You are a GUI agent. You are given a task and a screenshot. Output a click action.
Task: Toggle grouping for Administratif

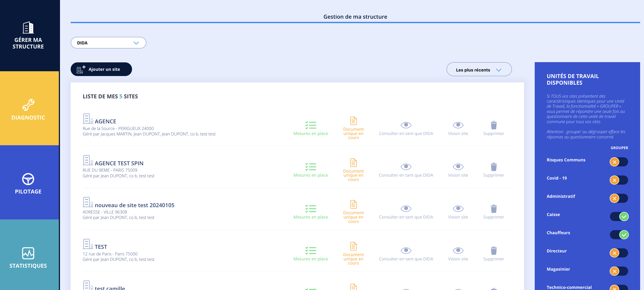(619, 198)
